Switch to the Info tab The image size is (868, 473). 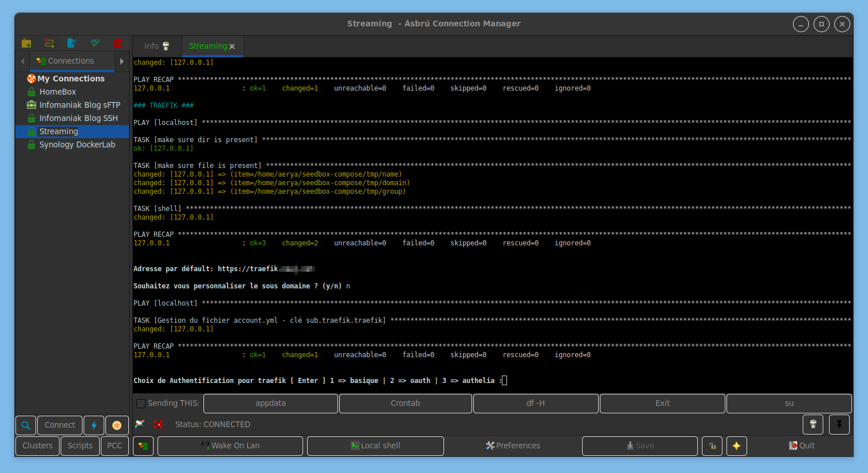pos(157,46)
